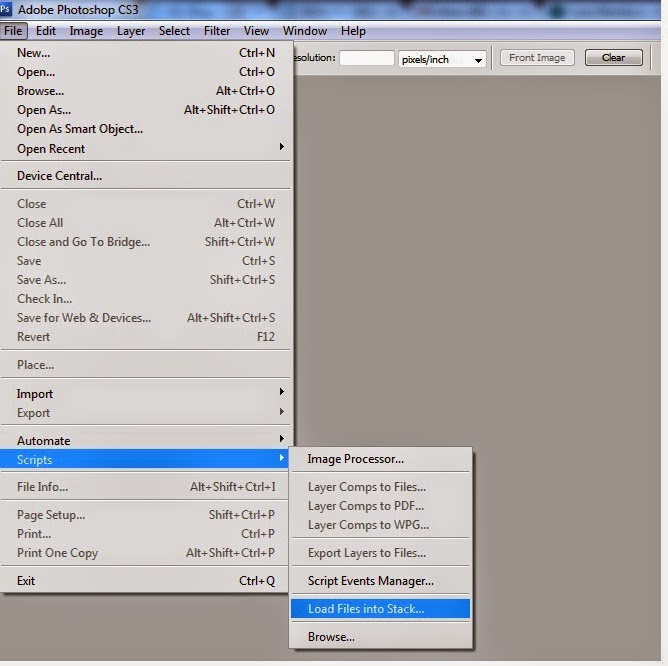668x666 pixels.
Task: Choose New... from File menu
Action: click(146, 53)
